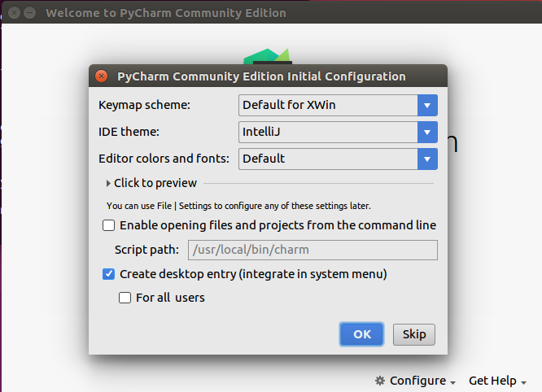The width and height of the screenshot is (542, 392).
Task: Click the Script path label
Action: [146, 250]
